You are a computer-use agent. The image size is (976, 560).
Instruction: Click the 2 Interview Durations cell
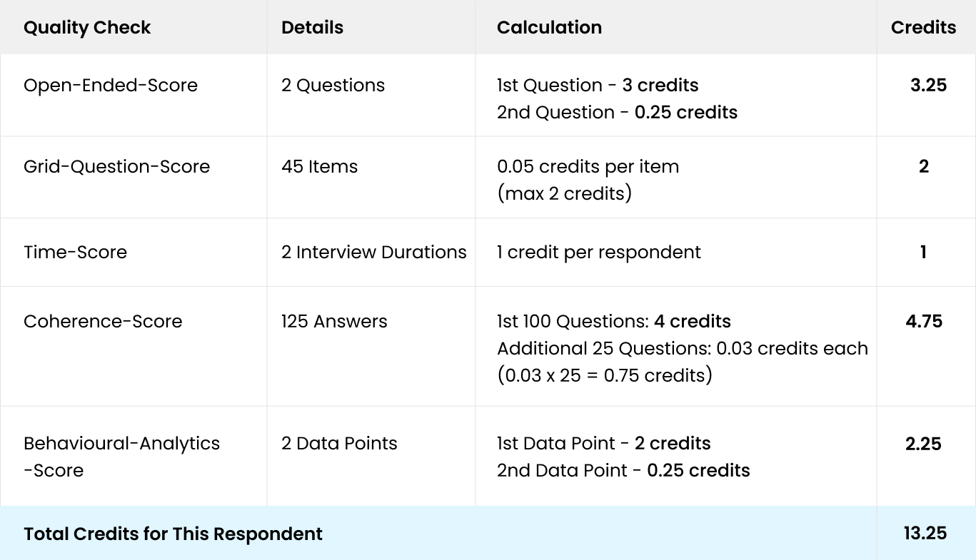tap(373, 252)
